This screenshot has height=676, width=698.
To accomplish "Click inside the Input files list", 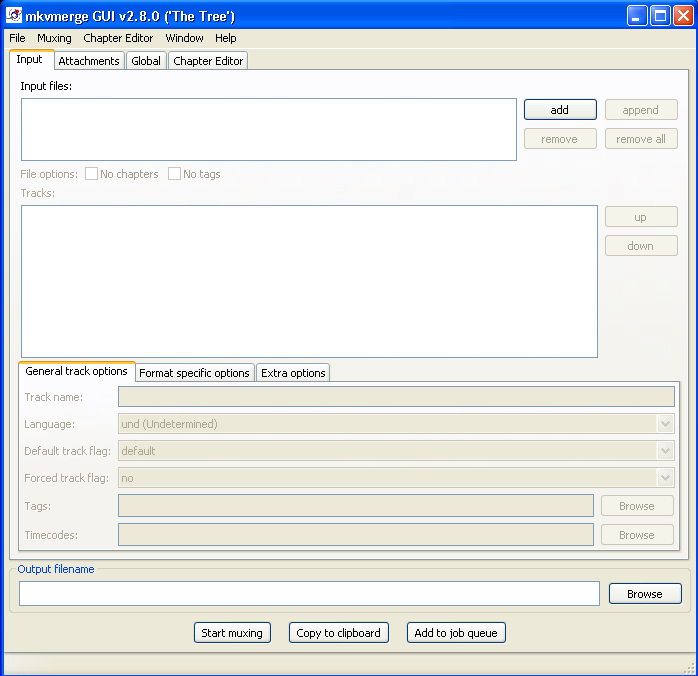I will click(269, 130).
